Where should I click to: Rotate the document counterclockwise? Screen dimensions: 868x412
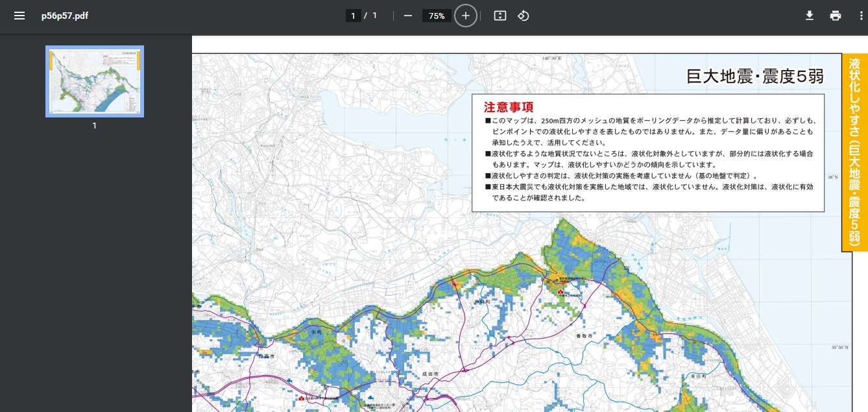(524, 16)
